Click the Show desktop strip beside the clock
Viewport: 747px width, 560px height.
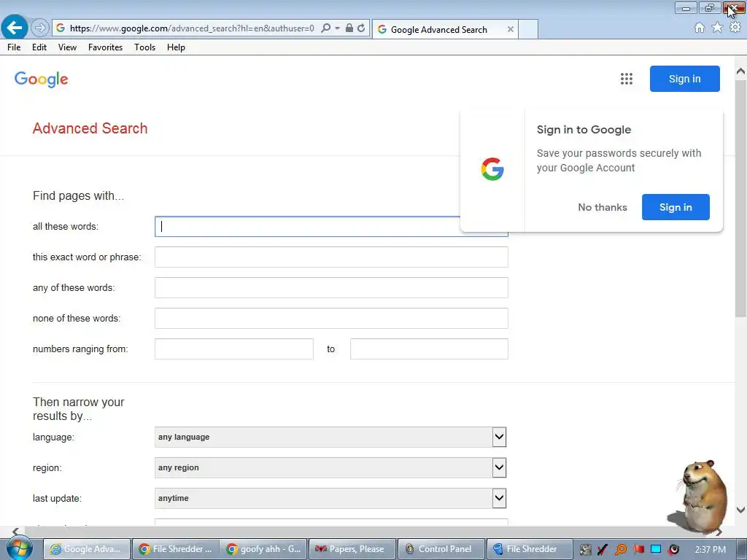coord(743,549)
